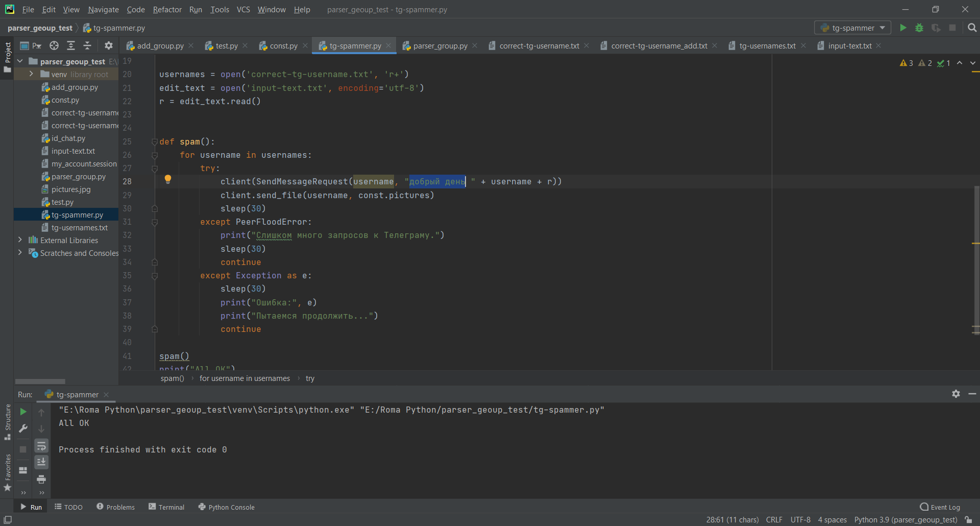Click the 28:61 caret position indicator

tap(732, 520)
